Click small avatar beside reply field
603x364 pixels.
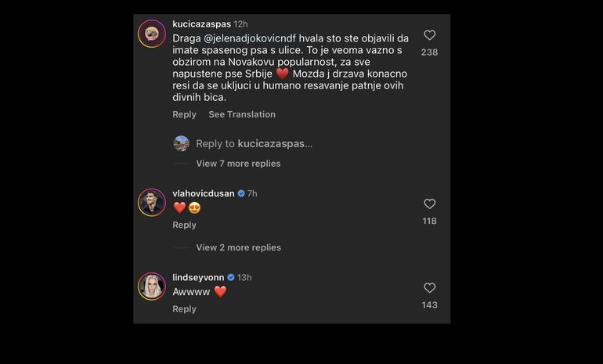click(x=181, y=143)
